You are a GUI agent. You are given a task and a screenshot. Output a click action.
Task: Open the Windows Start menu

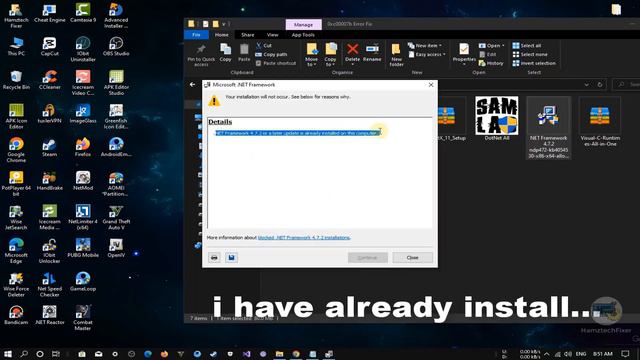point(7,354)
